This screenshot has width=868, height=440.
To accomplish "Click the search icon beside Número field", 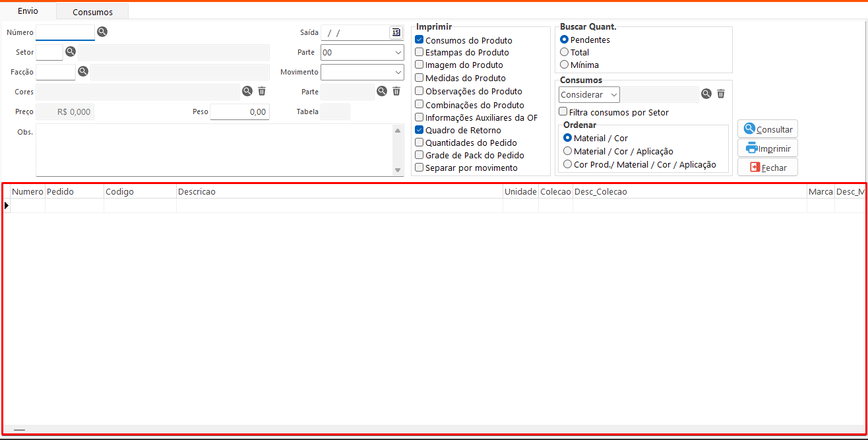I will pyautogui.click(x=102, y=32).
